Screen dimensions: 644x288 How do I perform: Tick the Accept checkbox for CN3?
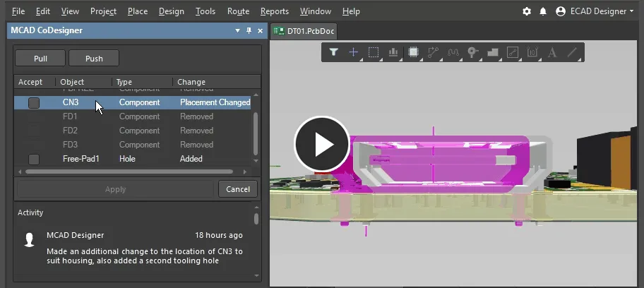pyautogui.click(x=34, y=103)
